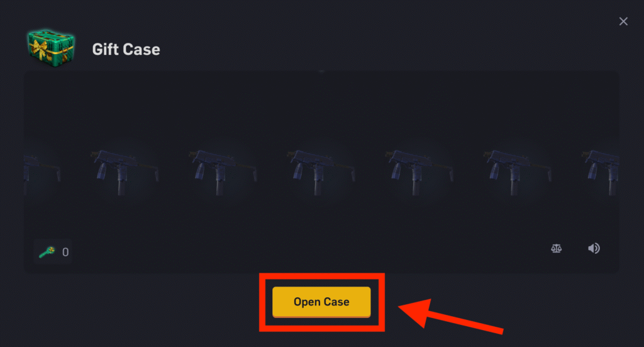Close the Gift Case dialog
This screenshot has height=347, width=644.
point(623,21)
